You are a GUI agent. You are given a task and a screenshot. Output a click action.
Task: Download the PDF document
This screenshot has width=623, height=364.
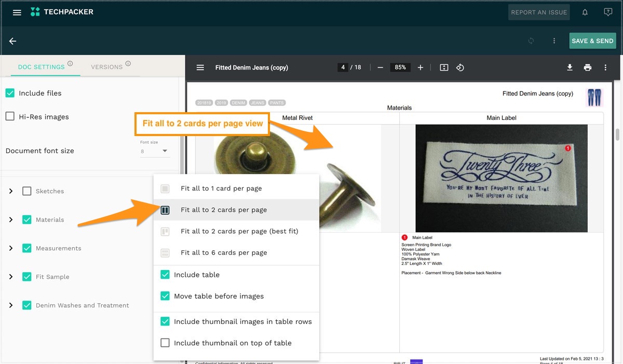pyautogui.click(x=570, y=68)
